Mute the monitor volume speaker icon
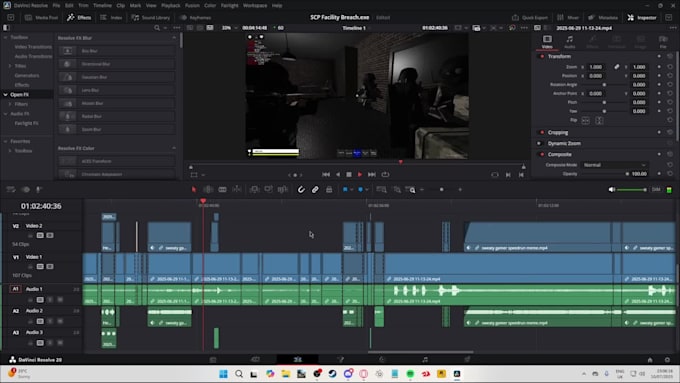The image size is (680, 383). (x=611, y=190)
